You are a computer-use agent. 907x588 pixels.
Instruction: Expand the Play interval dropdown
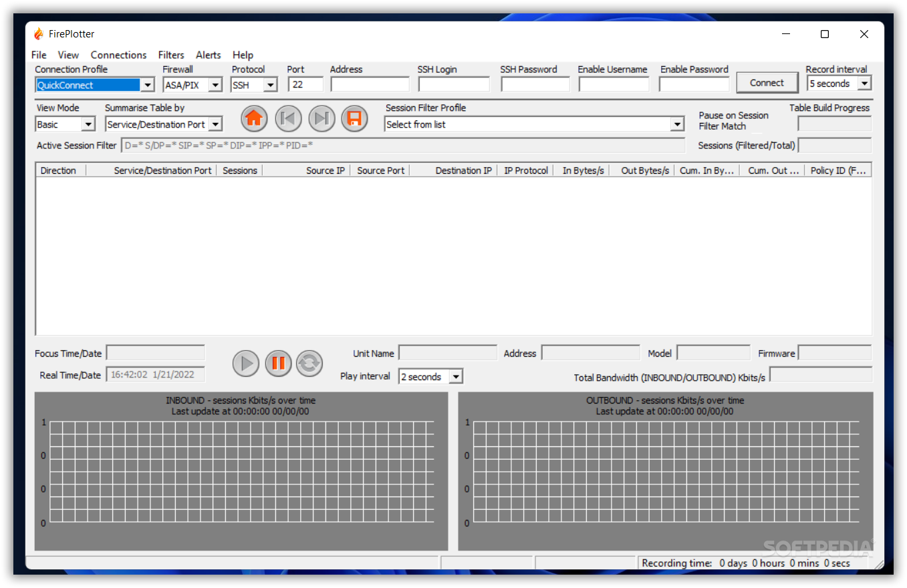pyautogui.click(x=456, y=377)
